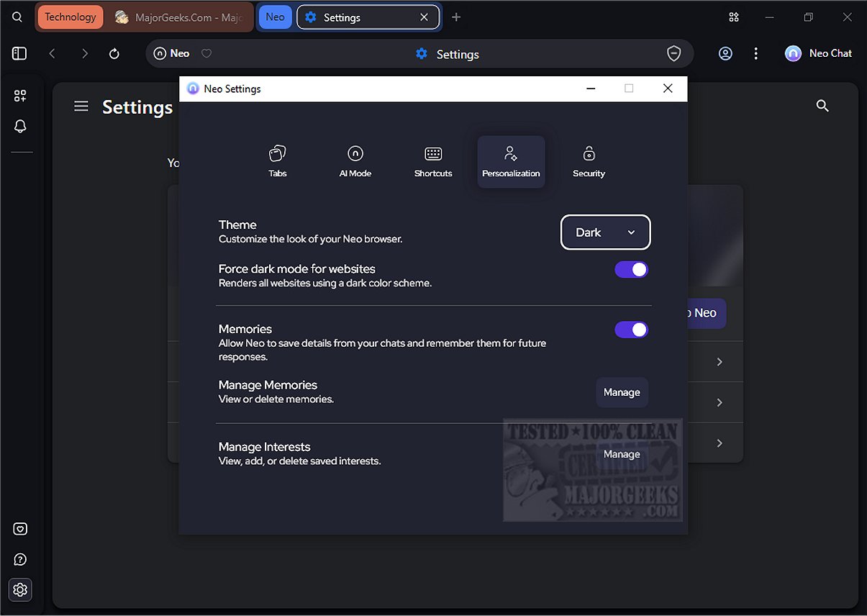867x616 pixels.
Task: Open the shield protection icon
Action: [674, 53]
